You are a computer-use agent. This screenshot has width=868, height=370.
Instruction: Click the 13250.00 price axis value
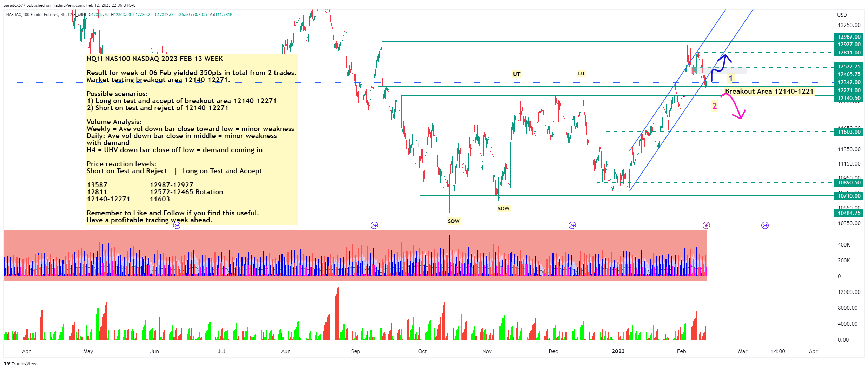coord(849,25)
